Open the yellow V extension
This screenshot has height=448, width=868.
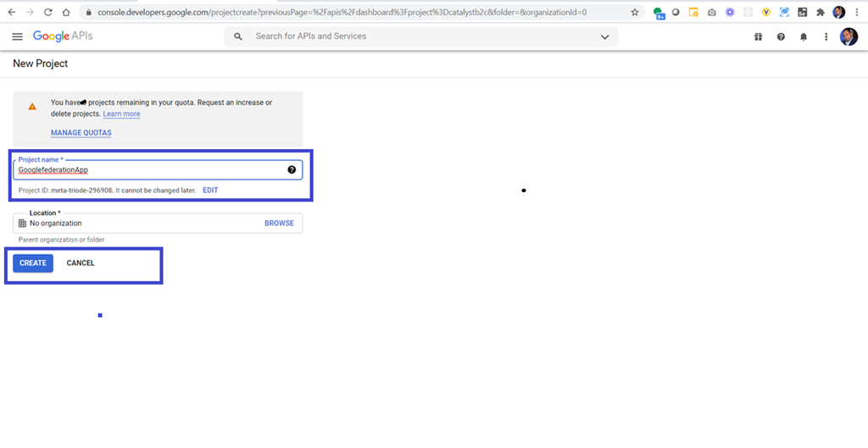point(766,12)
